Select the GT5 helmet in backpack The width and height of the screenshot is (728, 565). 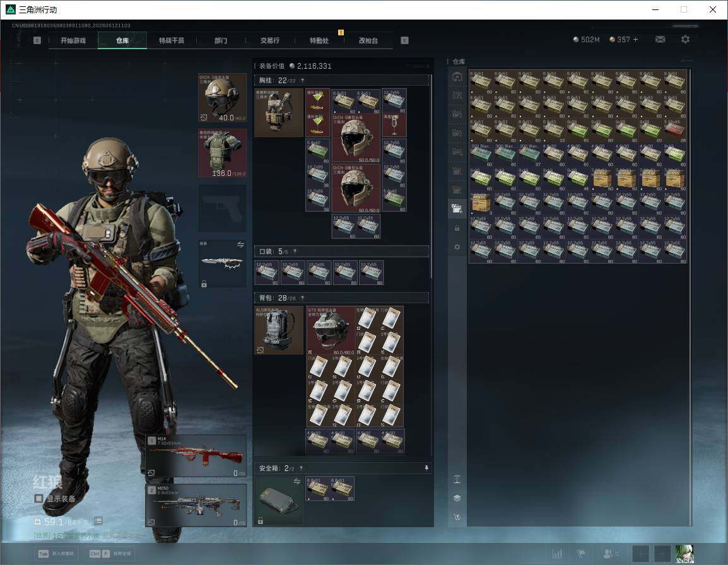331,330
